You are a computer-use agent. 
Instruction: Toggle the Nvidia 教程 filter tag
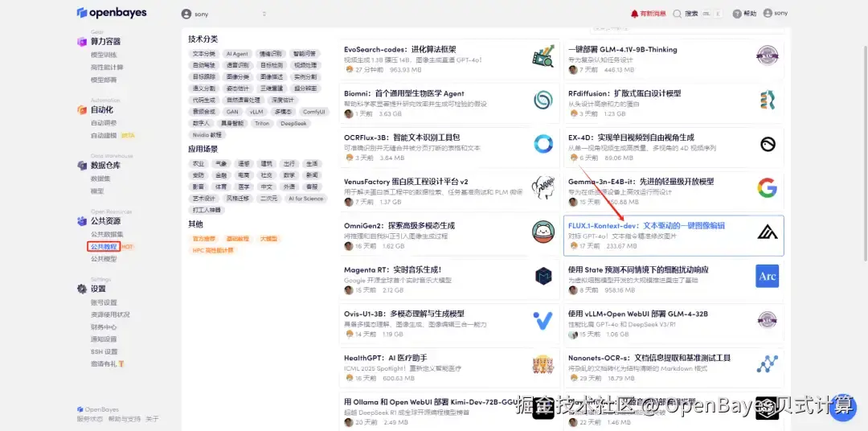tap(207, 134)
